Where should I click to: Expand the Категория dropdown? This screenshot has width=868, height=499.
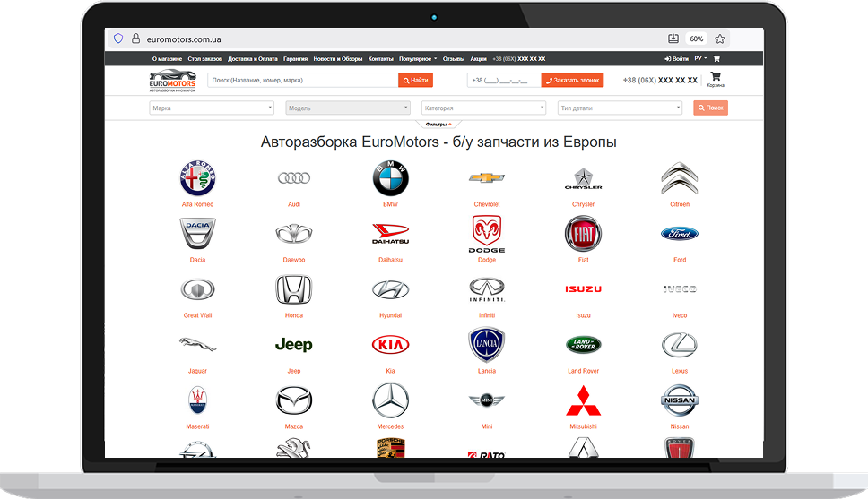484,108
